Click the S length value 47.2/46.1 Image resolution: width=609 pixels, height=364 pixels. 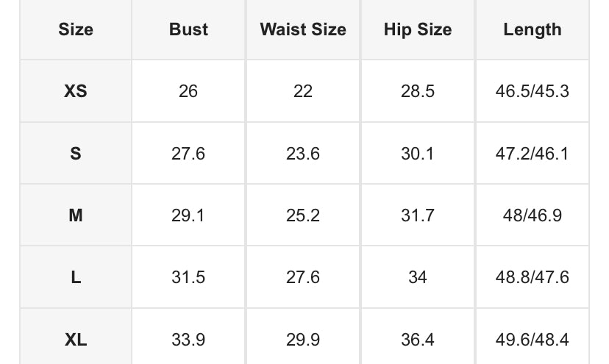click(532, 154)
